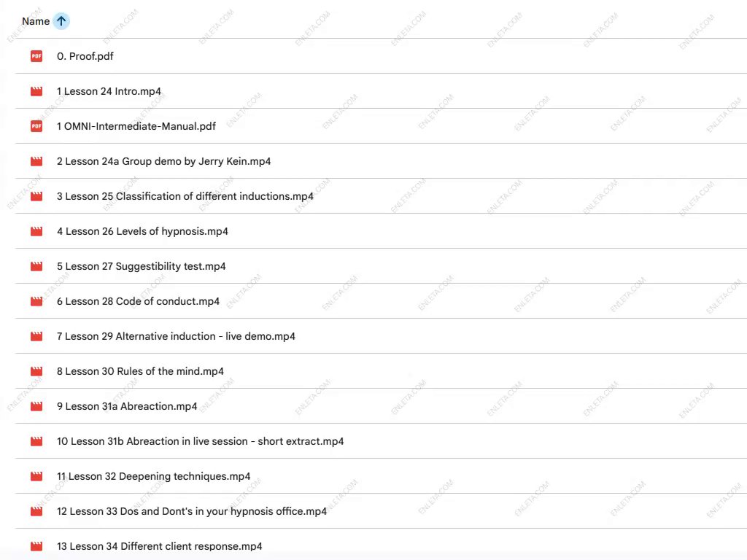Open 1 OMNI-Intermediate-Manual.pdf
Image resolution: width=747 pixels, height=560 pixels.
(136, 126)
